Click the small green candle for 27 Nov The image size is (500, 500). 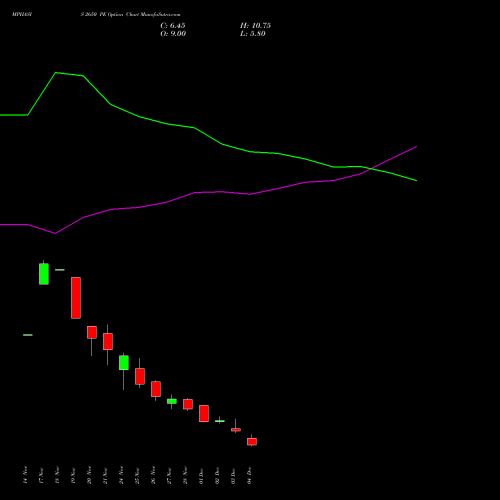pyautogui.click(x=172, y=401)
